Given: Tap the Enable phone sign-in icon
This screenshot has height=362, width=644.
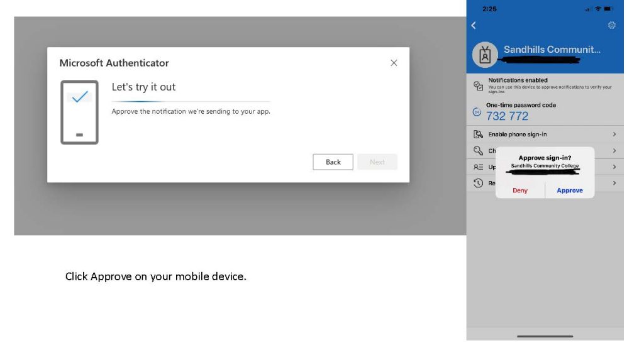Looking at the screenshot, I should (478, 134).
